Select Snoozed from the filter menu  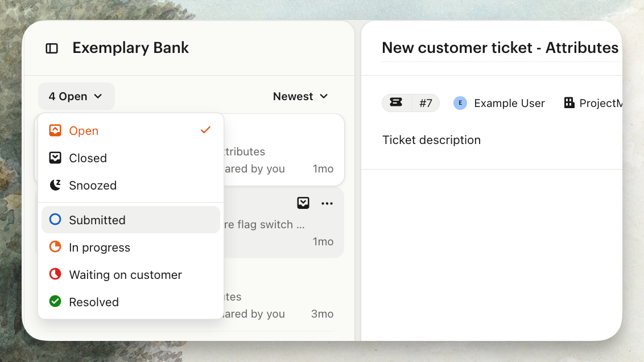tap(93, 186)
